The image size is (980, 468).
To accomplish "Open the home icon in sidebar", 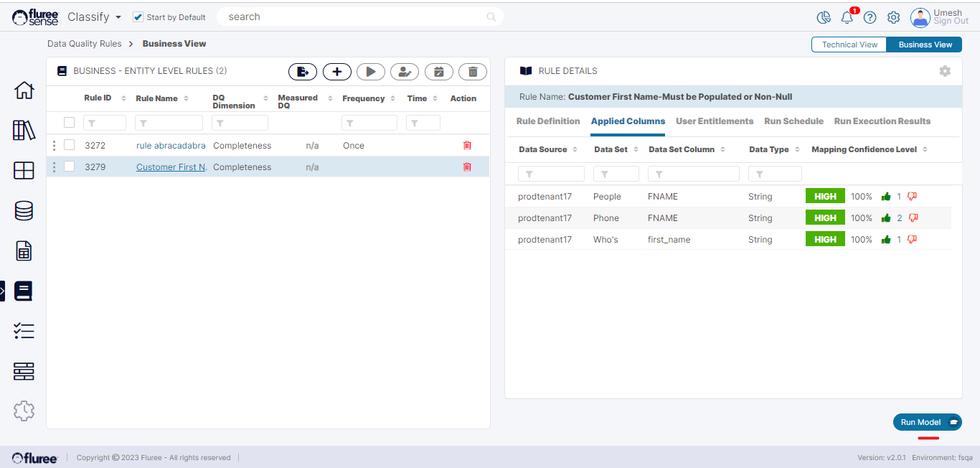I will [24, 90].
